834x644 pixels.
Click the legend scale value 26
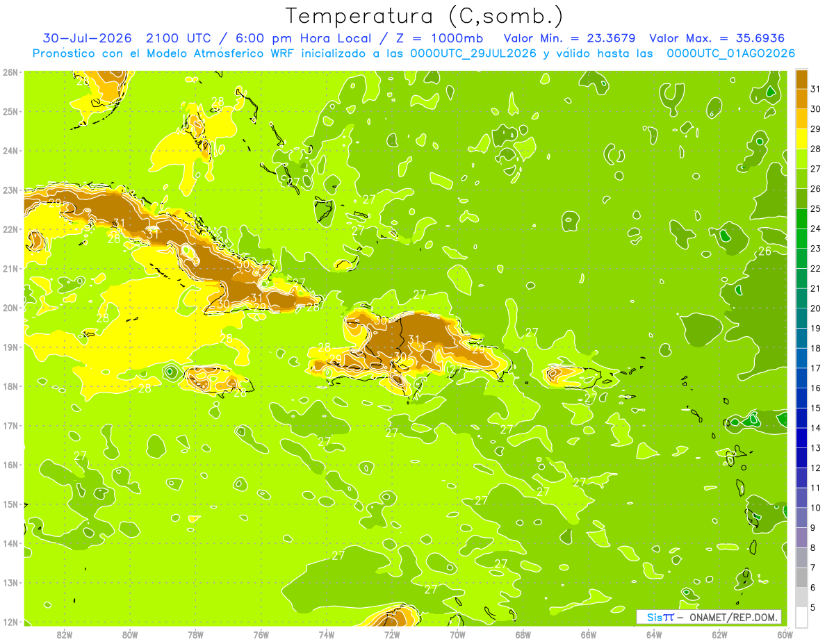pos(815,189)
